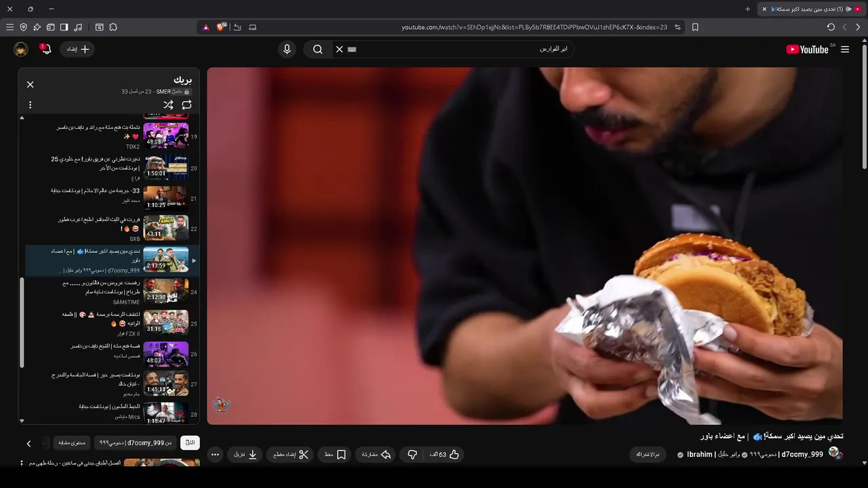The width and height of the screenshot is (868, 488).
Task: Clear the search box text
Action: click(340, 49)
